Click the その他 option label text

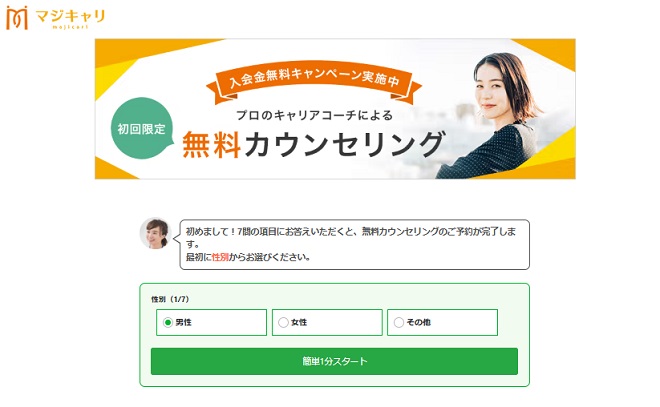point(418,322)
